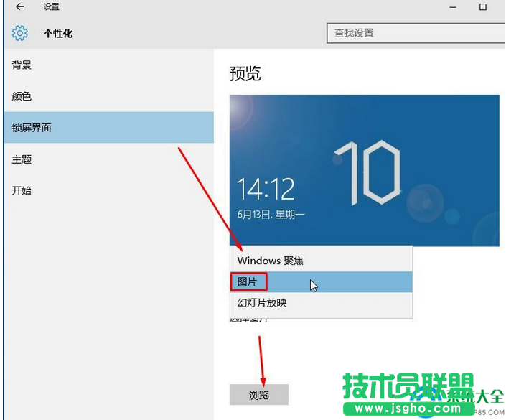Click the 个性化 page title
Image resolution: width=506 pixels, height=420 pixels.
pyautogui.click(x=58, y=34)
